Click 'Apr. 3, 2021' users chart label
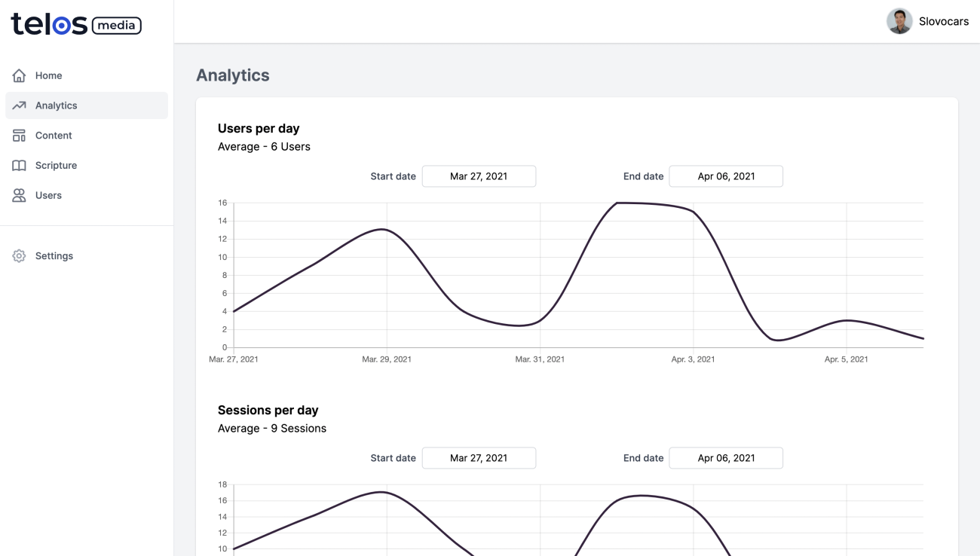 [694, 359]
